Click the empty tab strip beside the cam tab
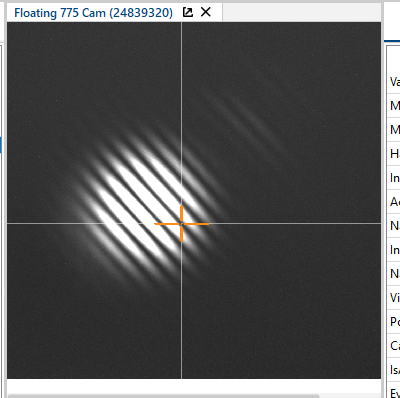The width and height of the screenshot is (400, 398). click(x=302, y=13)
